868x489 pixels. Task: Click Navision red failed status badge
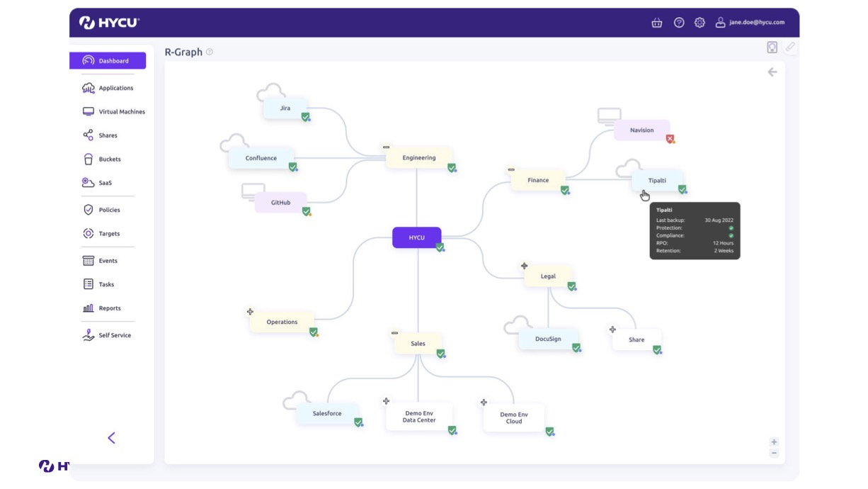coord(670,139)
